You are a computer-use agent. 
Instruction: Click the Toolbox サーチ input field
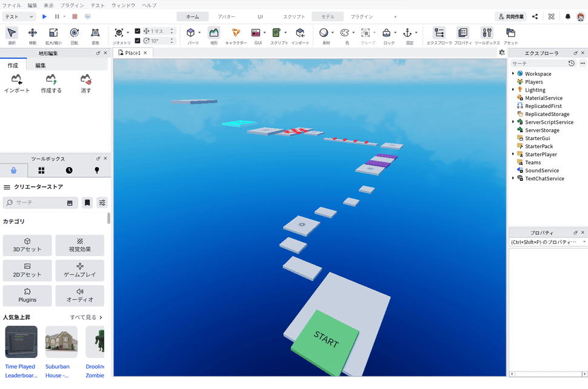click(41, 203)
